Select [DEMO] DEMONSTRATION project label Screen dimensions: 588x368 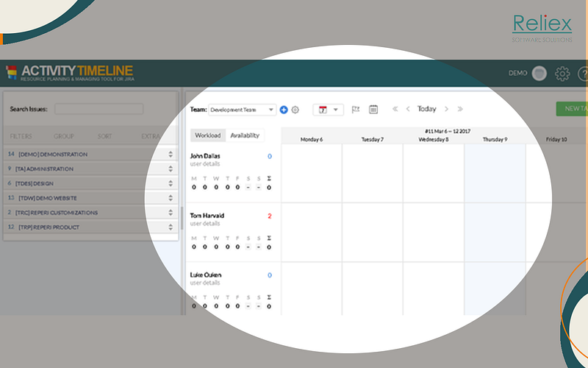(53, 155)
